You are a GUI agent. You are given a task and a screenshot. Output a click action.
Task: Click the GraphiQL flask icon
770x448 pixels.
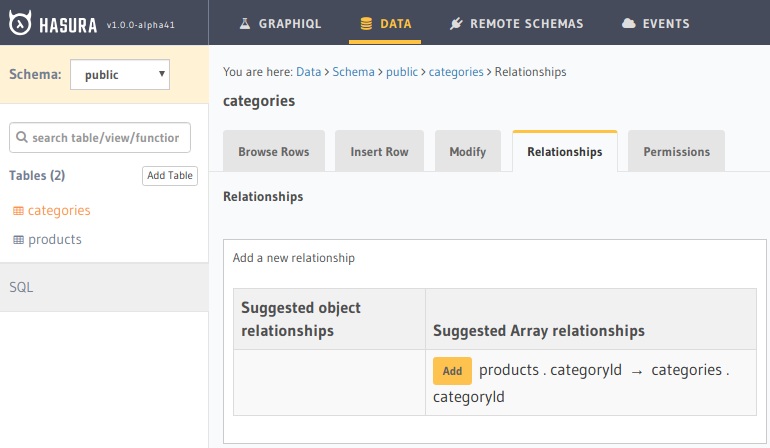tap(245, 23)
